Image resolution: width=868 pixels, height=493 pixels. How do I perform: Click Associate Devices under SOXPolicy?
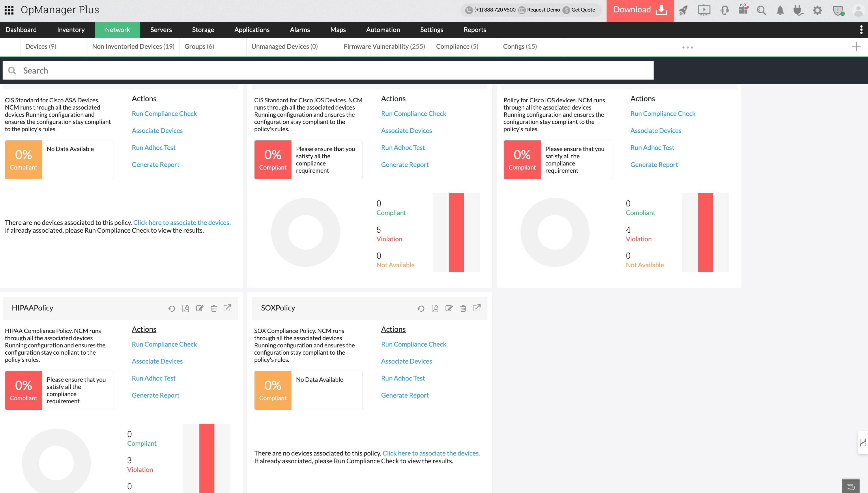[406, 361]
